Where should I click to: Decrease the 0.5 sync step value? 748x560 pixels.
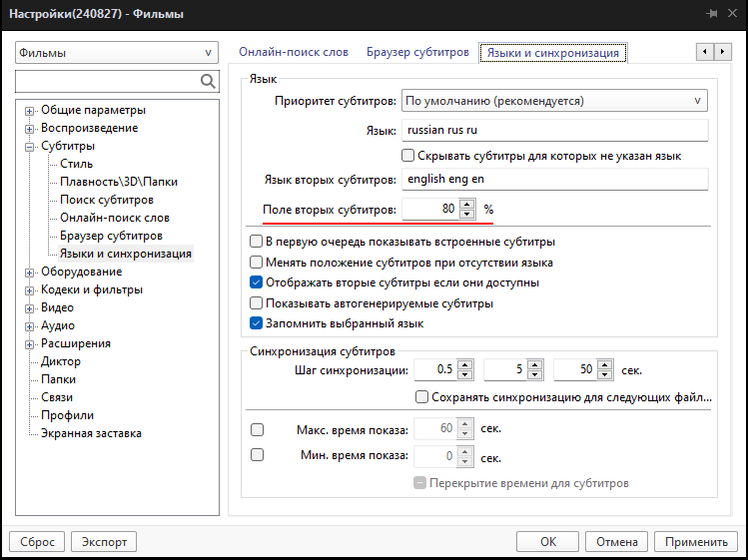pyautogui.click(x=465, y=374)
